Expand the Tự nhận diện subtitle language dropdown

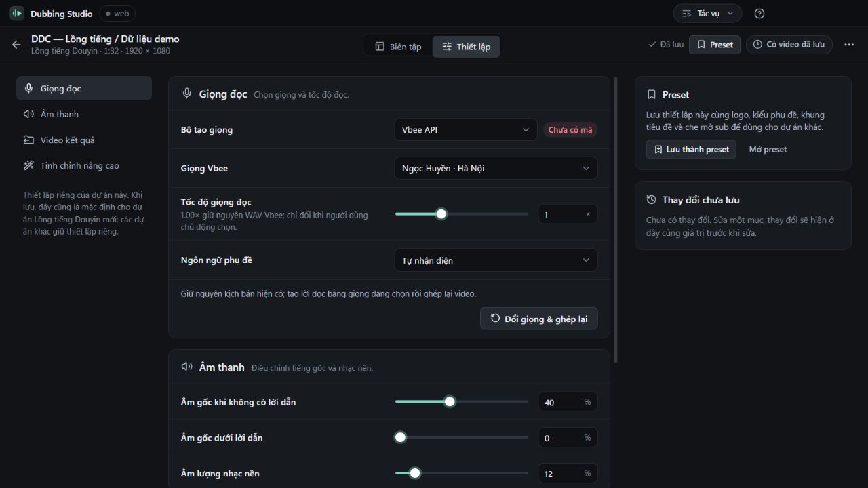(496, 260)
